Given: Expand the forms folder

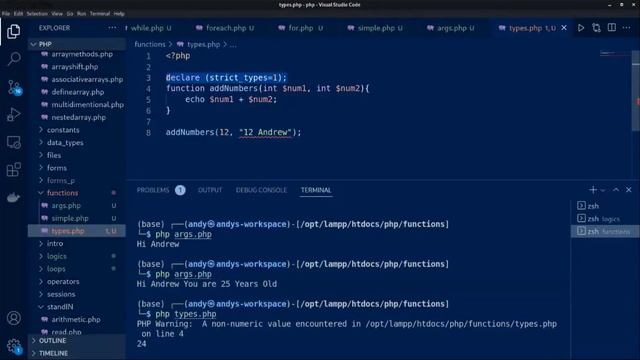Looking at the screenshot, I should tap(77, 168).
